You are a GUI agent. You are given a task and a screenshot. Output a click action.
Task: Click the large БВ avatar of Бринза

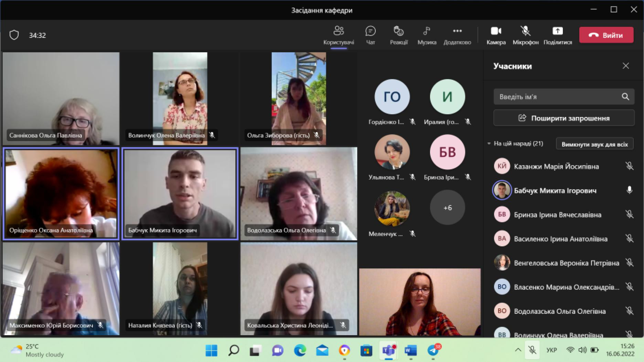point(447,152)
